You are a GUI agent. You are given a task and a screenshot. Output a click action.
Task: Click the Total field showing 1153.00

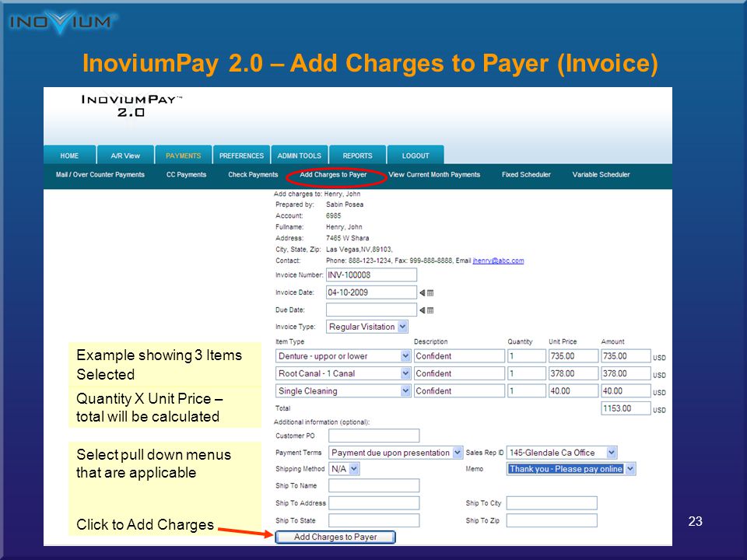pyautogui.click(x=626, y=408)
